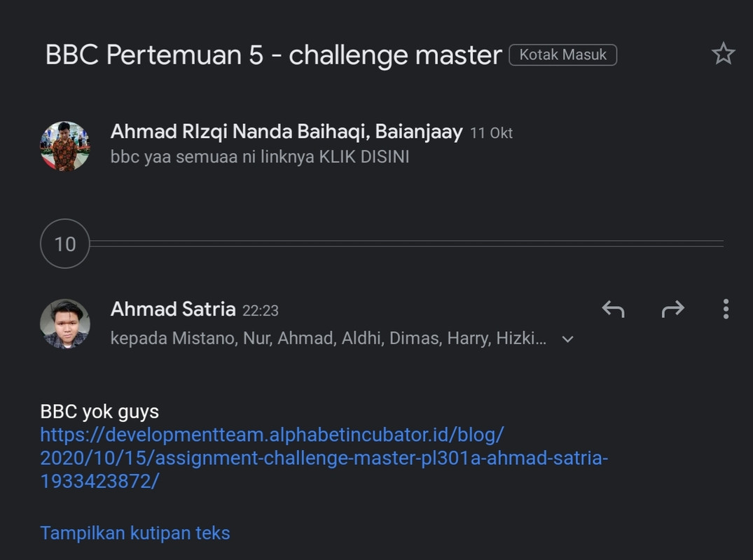Screen dimensions: 753x560
Task: Click the '11 Okt' date stamp
Action: click(491, 133)
